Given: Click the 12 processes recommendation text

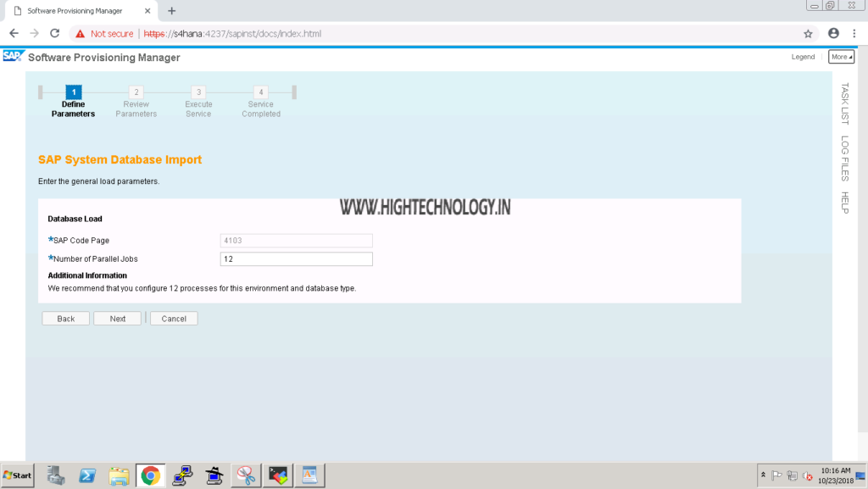Looking at the screenshot, I should 202,288.
